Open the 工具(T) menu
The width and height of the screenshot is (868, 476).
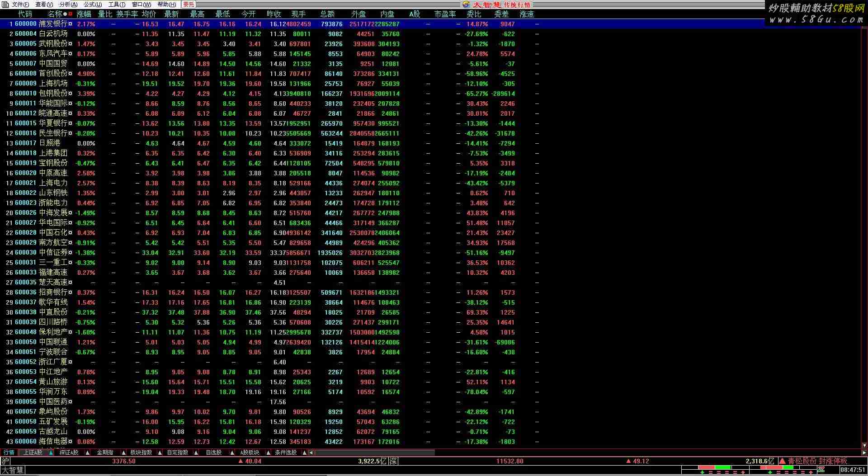(117, 5)
